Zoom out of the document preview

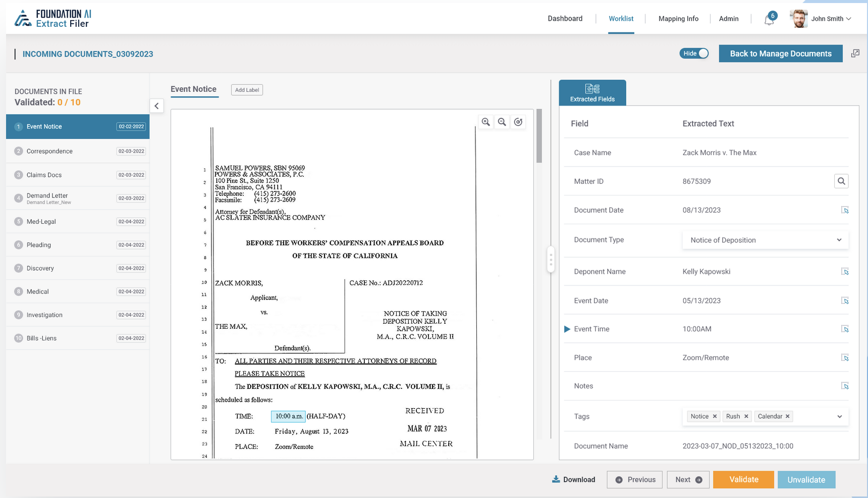pyautogui.click(x=502, y=122)
